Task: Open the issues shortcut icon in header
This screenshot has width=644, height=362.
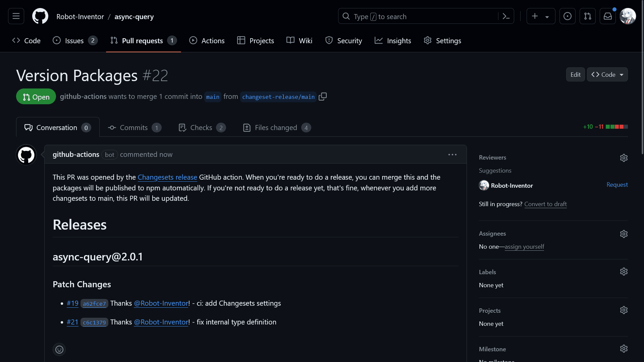Action: [x=568, y=16]
